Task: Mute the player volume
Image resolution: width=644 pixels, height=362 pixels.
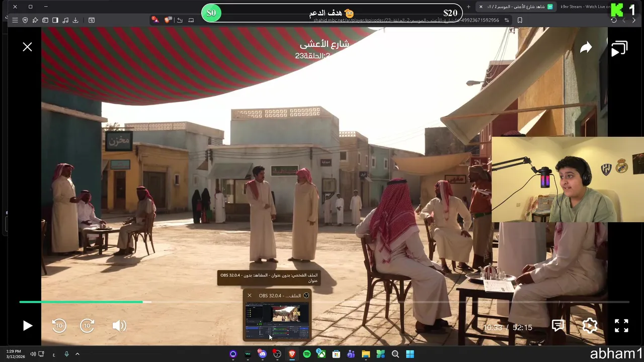Action: pyautogui.click(x=119, y=326)
